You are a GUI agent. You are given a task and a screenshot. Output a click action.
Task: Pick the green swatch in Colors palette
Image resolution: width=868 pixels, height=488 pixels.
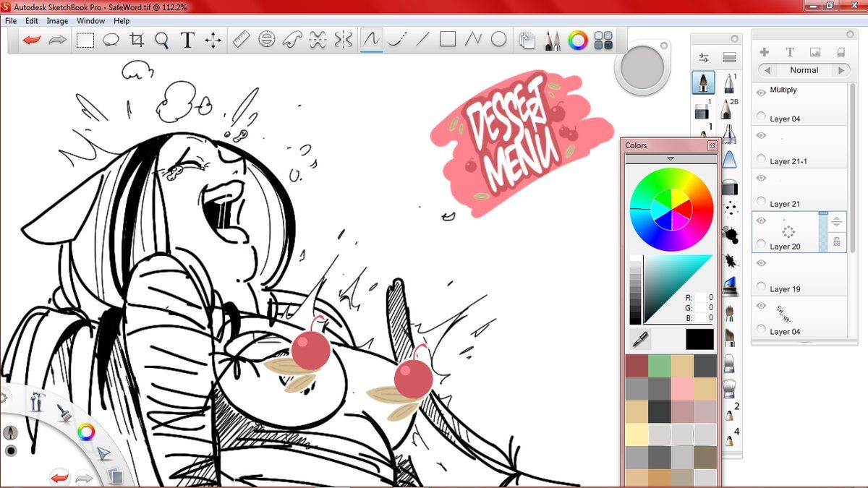coord(660,366)
